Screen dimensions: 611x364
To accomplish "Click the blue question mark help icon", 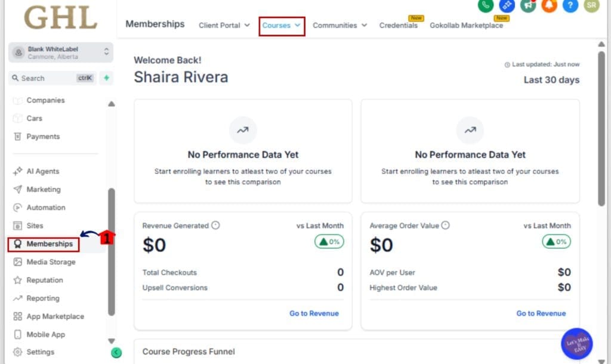I will 570,5.
